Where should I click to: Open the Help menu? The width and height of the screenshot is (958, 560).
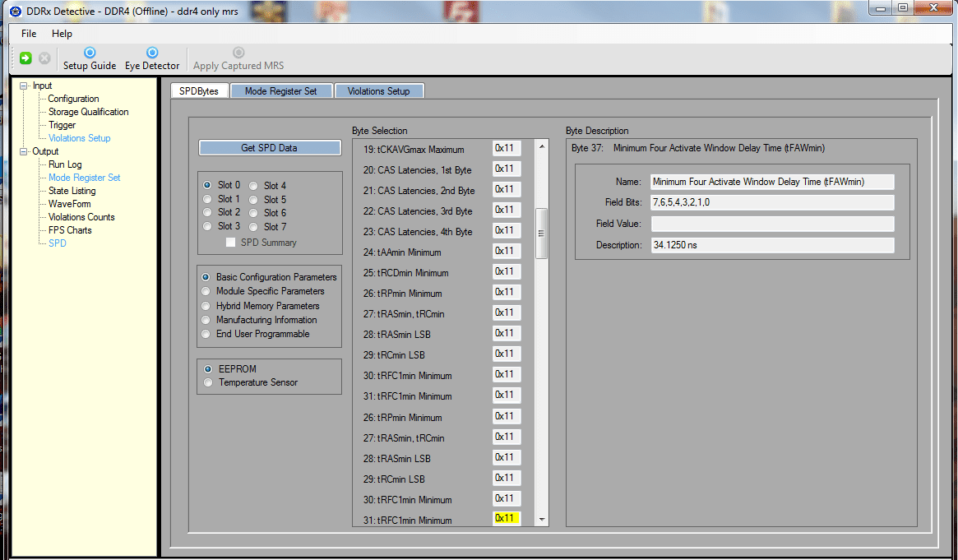tap(62, 34)
